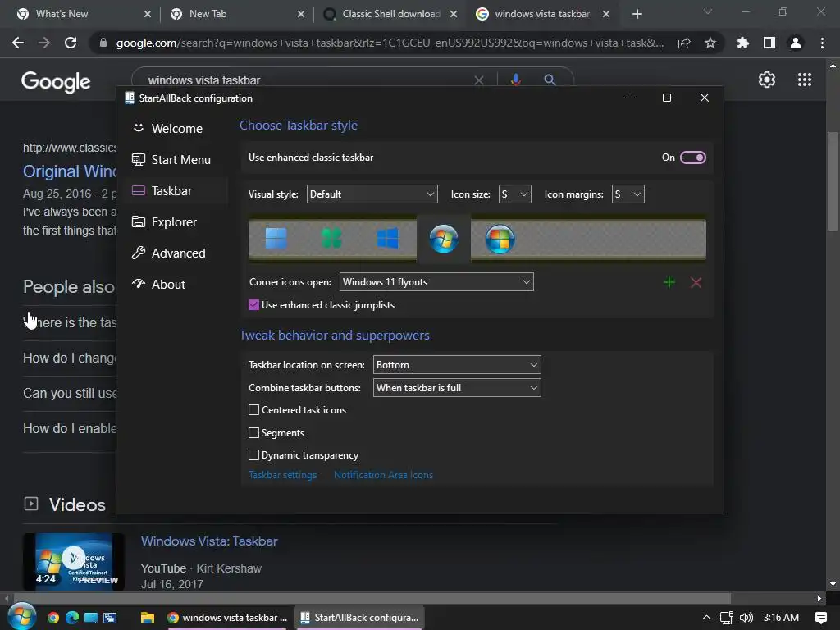Open Chrome extensions puzzle icon

[x=743, y=43]
